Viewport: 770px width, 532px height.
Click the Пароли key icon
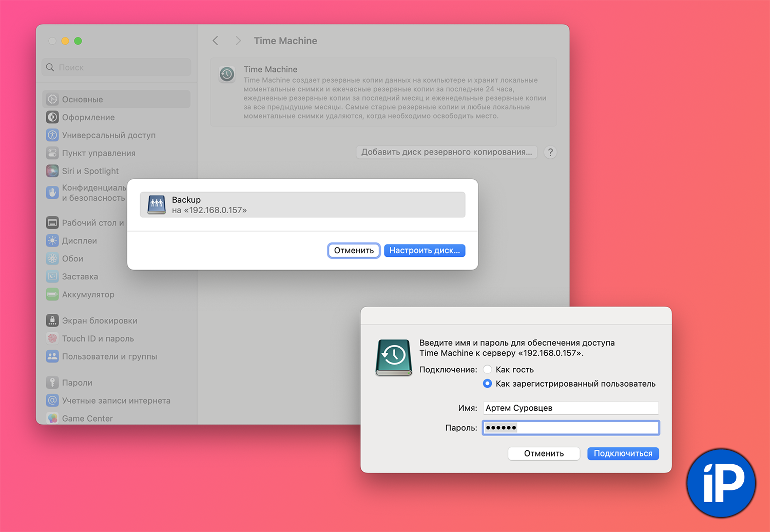[52, 383]
